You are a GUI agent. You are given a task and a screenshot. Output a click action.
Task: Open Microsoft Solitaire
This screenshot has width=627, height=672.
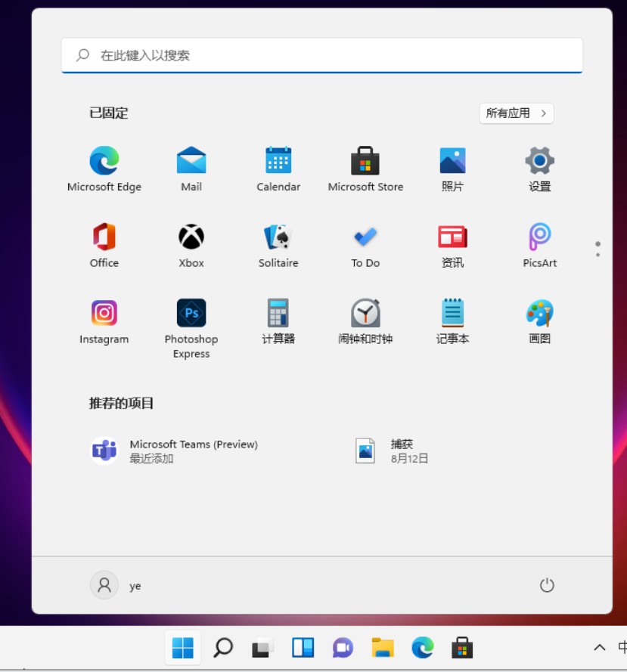point(278,237)
